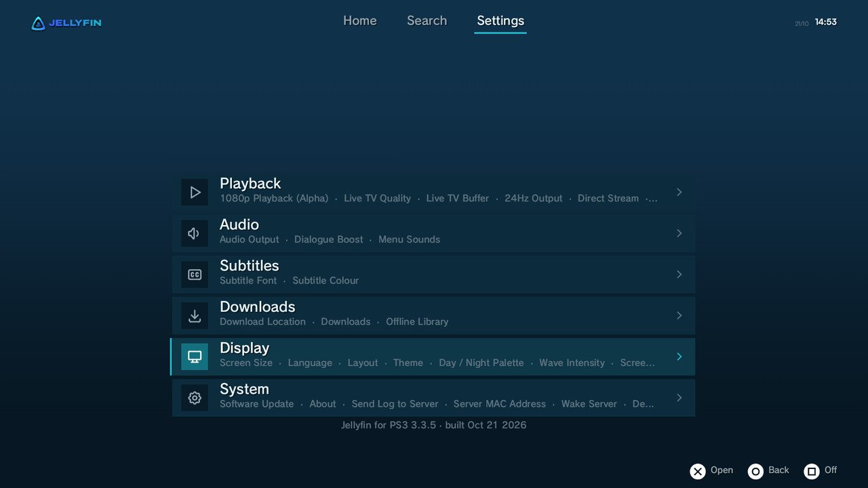Image resolution: width=868 pixels, height=488 pixels.
Task: Click the Subtitles CC icon
Action: click(x=195, y=274)
